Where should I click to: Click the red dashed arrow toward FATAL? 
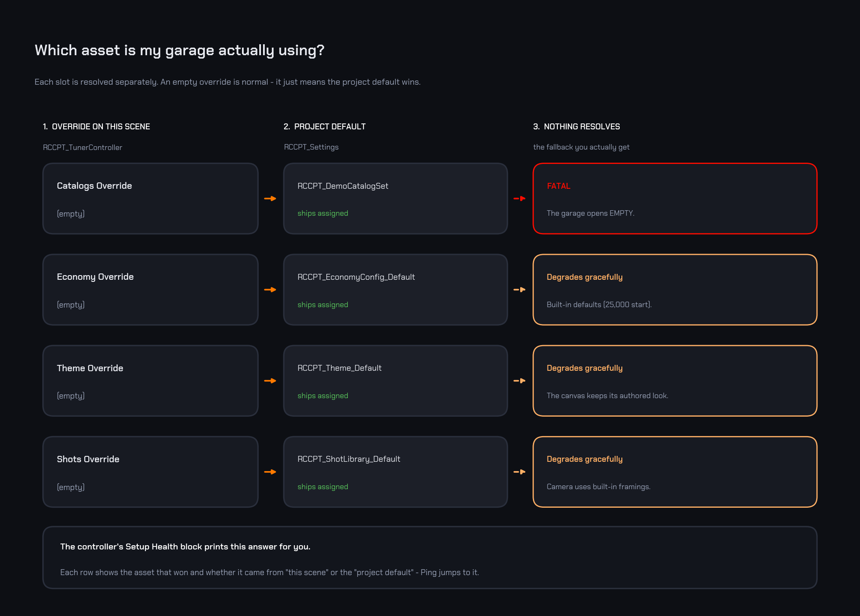pos(519,198)
